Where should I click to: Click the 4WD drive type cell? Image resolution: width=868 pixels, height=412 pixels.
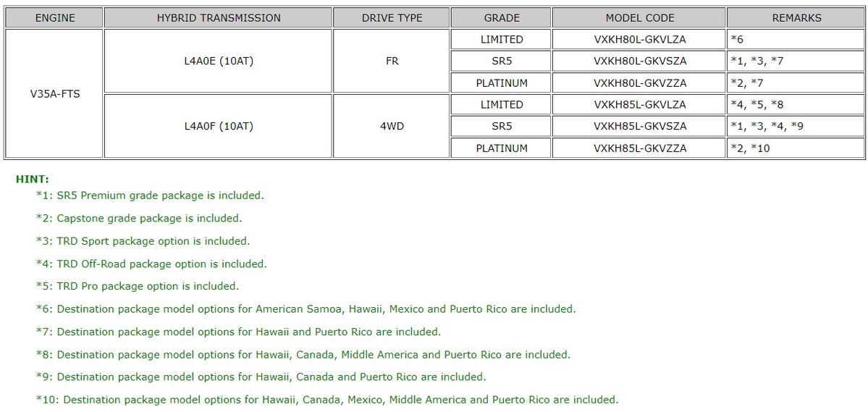[392, 127]
